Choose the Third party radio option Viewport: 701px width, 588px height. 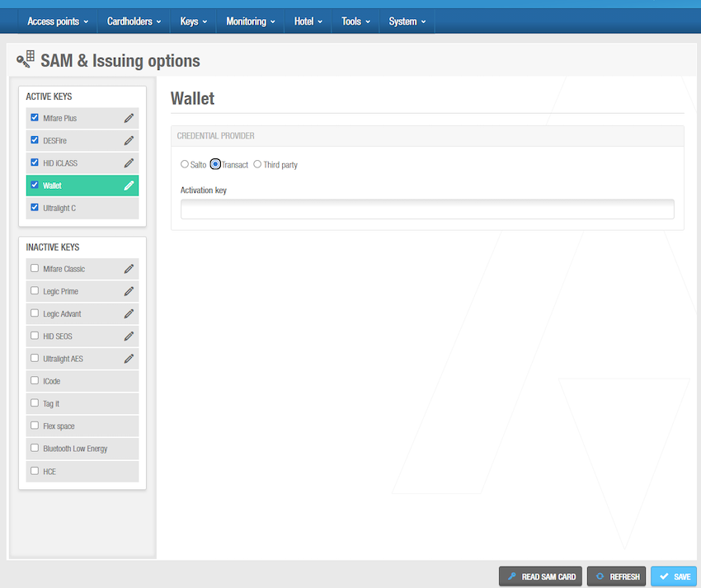pyautogui.click(x=257, y=164)
